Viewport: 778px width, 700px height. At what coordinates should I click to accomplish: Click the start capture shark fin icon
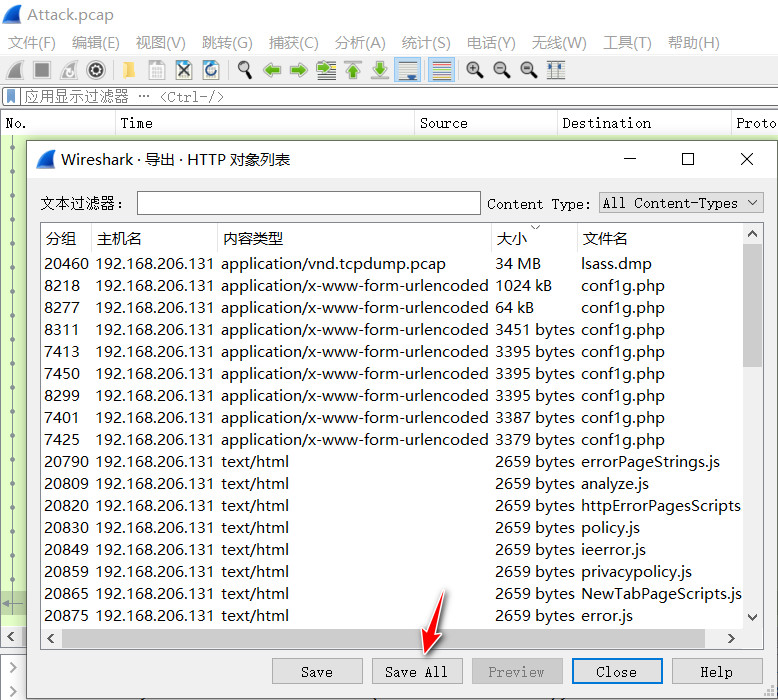click(x=15, y=70)
